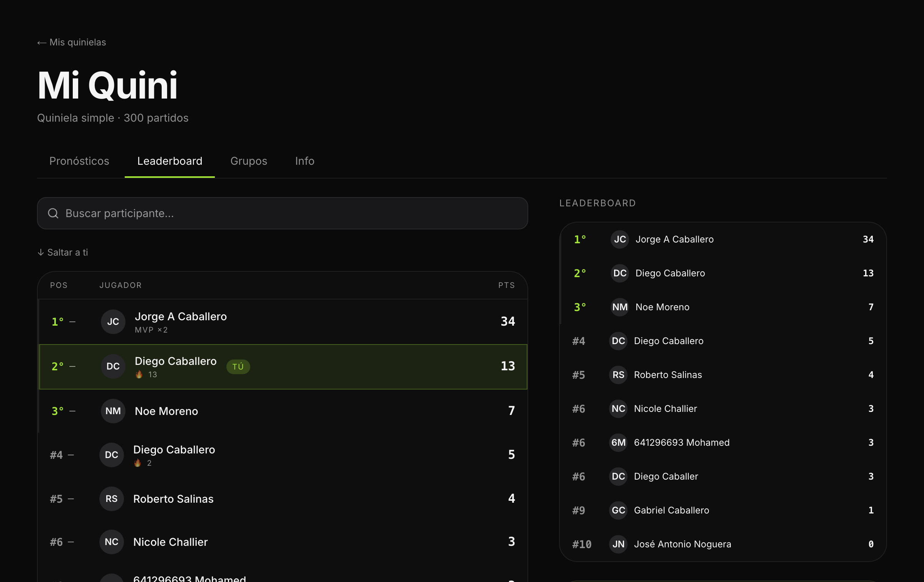Click the 6M avatar in sidebar leaderboard
The image size is (924, 582).
618,443
